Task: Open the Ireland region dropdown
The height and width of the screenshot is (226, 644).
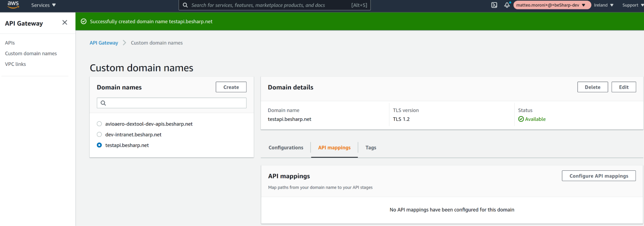Action: pyautogui.click(x=603, y=5)
